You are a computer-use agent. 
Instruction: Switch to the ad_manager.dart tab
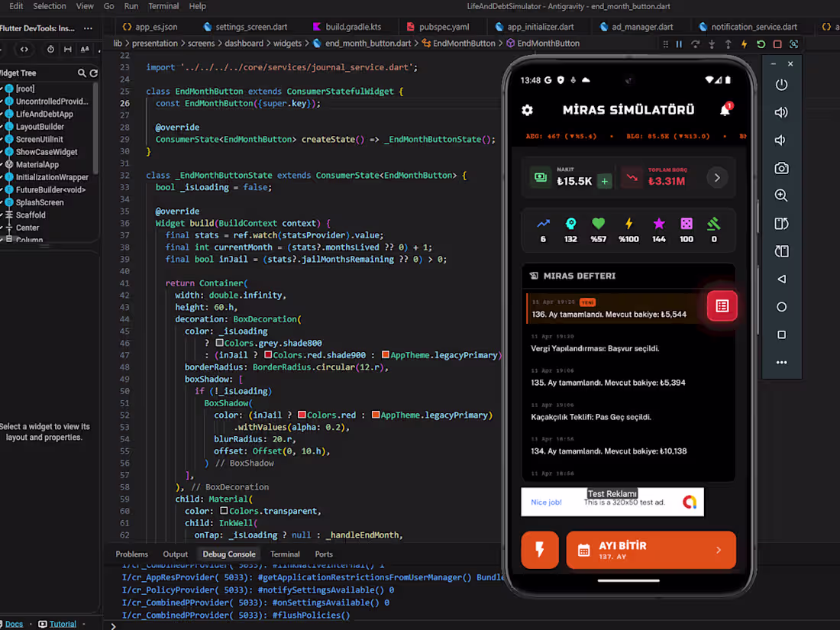click(636, 27)
